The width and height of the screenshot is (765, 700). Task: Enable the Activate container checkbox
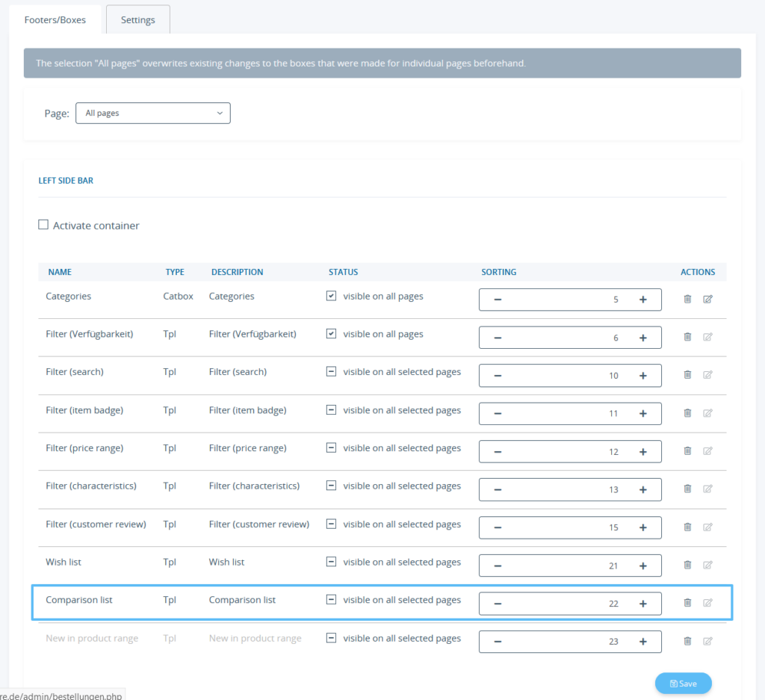(43, 223)
